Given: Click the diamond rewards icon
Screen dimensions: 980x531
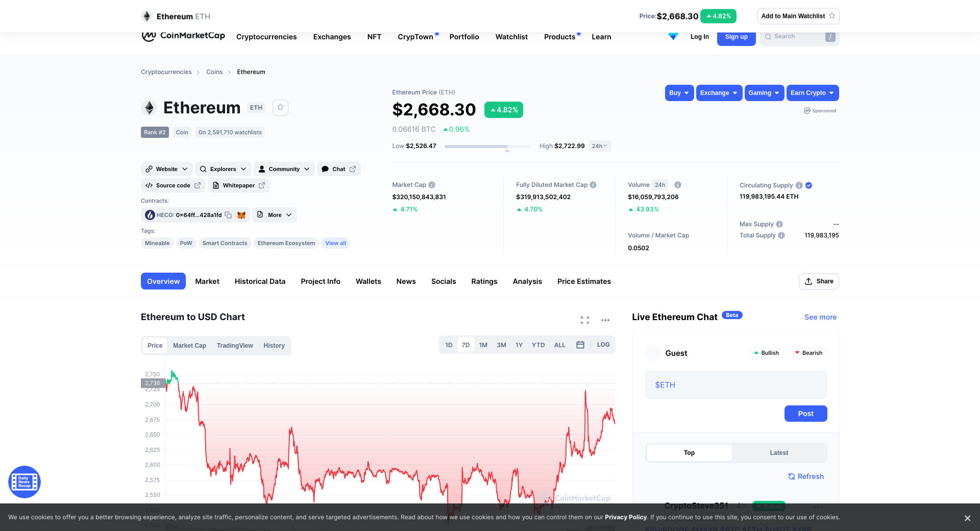Looking at the screenshot, I should pos(673,37).
